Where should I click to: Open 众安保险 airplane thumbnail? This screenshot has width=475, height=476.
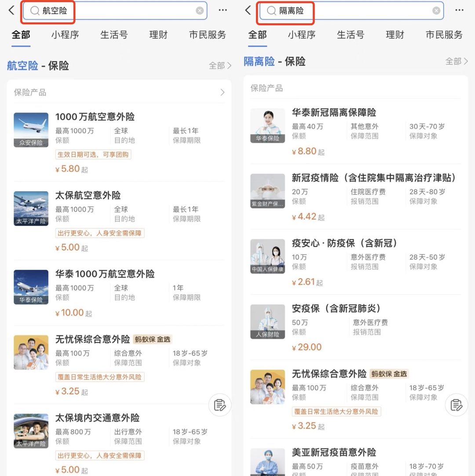(31, 130)
